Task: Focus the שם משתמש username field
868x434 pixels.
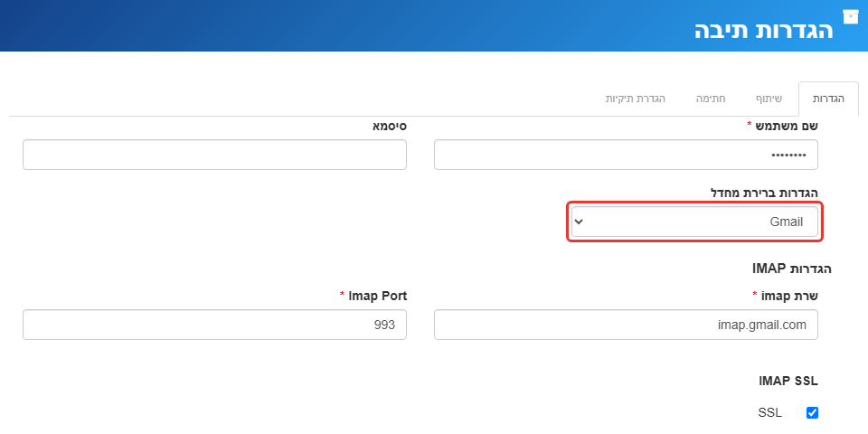Action: (626, 155)
